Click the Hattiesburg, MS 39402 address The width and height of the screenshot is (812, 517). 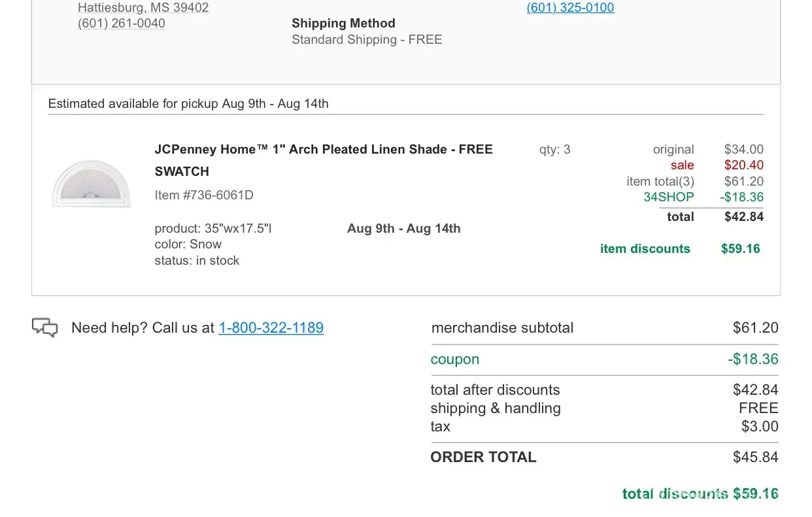point(143,8)
